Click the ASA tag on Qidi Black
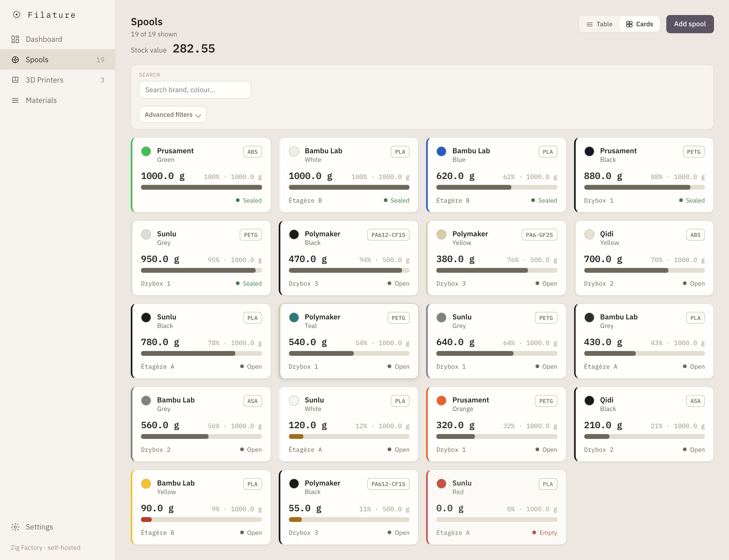 click(695, 401)
